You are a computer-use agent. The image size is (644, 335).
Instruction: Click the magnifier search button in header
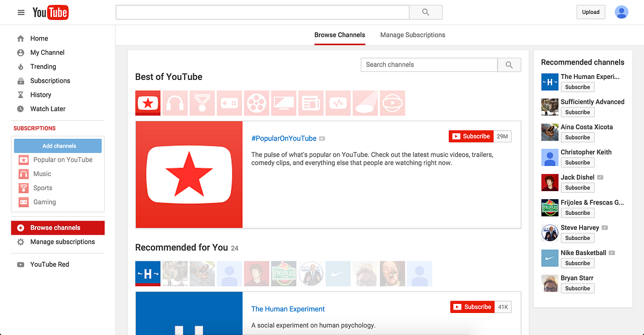click(x=426, y=12)
